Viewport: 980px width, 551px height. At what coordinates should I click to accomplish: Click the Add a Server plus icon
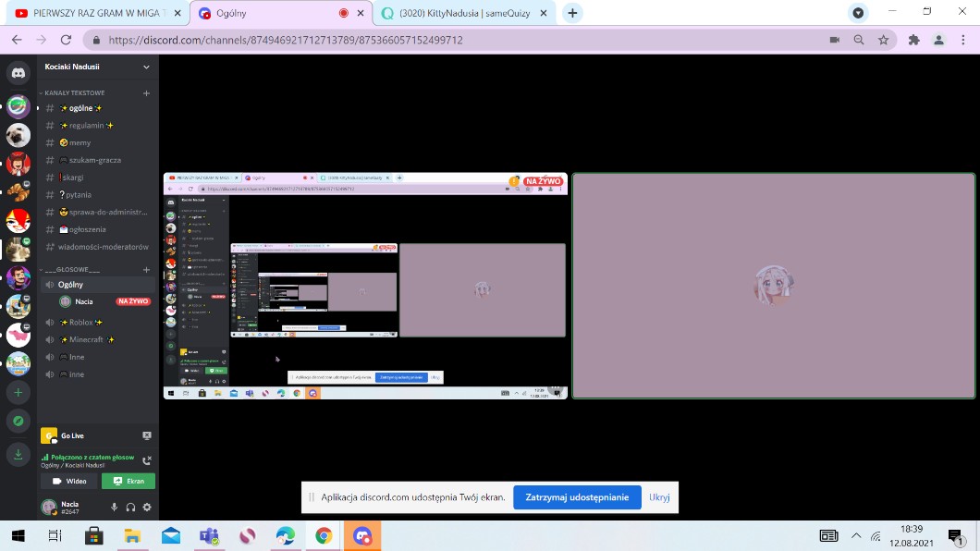(18, 392)
